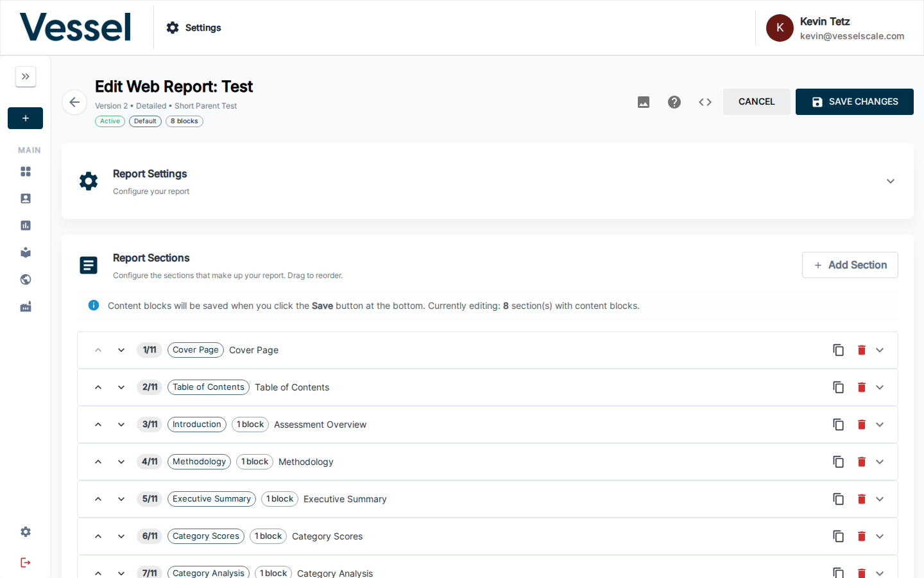Expand the sidebar with the double-arrow button
The image size is (924, 578).
click(26, 76)
